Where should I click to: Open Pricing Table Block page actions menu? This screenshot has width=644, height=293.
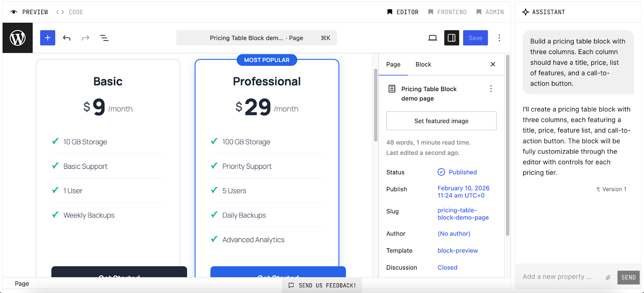[491, 89]
